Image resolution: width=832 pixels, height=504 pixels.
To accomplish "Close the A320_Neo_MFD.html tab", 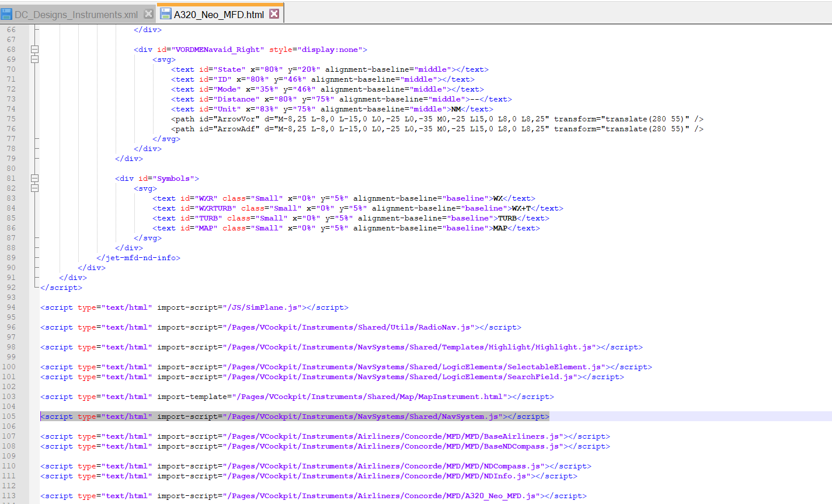I will [274, 14].
